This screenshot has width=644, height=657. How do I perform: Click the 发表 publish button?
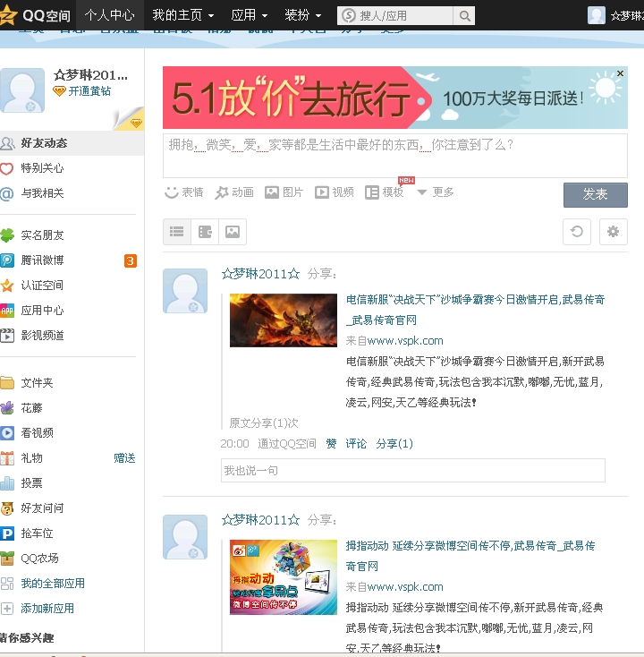[596, 195]
